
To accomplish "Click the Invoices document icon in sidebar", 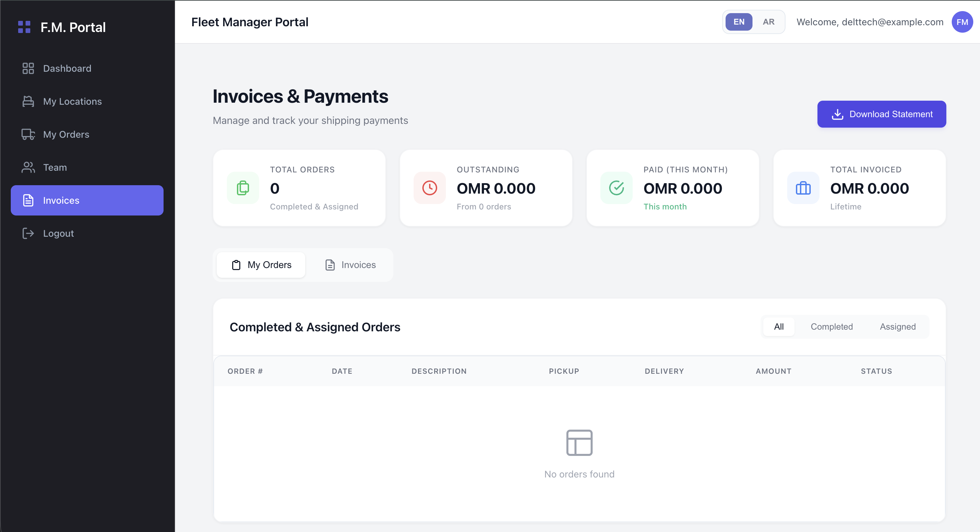I will (28, 200).
